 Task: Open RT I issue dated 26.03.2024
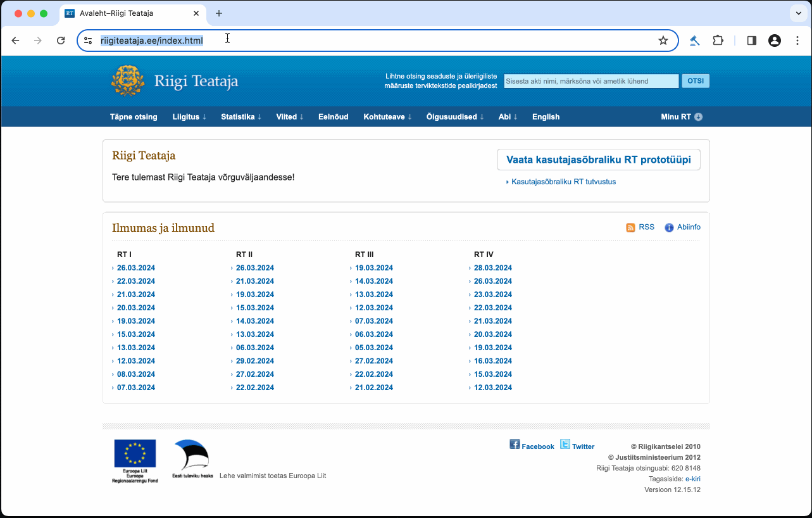click(136, 268)
